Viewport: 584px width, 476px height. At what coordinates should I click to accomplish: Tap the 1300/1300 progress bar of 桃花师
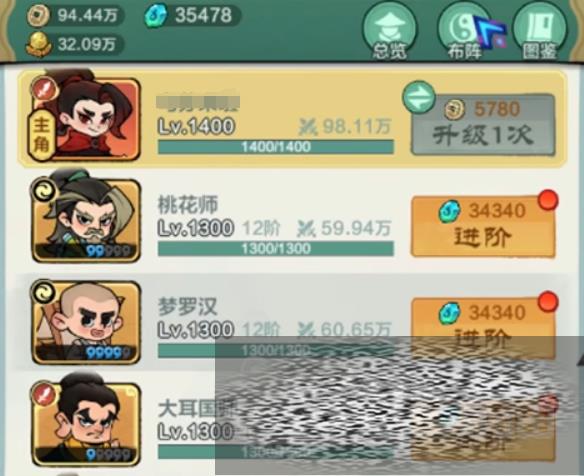[276, 248]
